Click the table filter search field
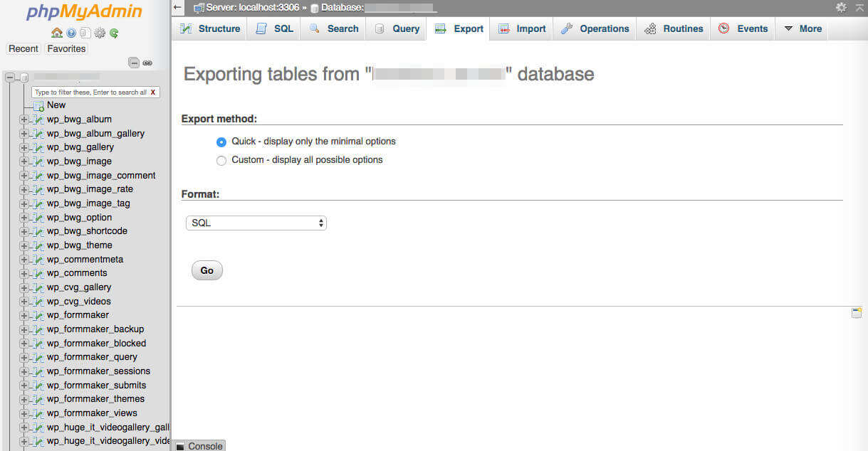 (x=91, y=92)
